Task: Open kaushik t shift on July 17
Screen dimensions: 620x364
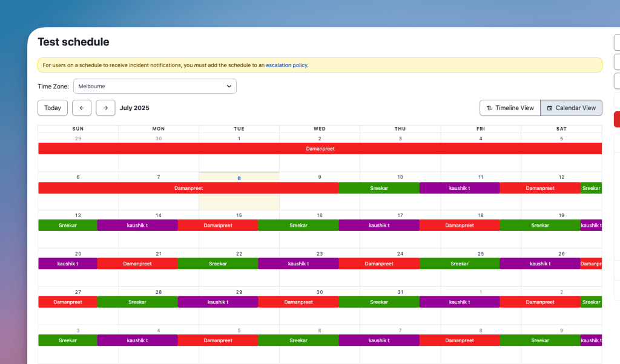Action: point(379,226)
